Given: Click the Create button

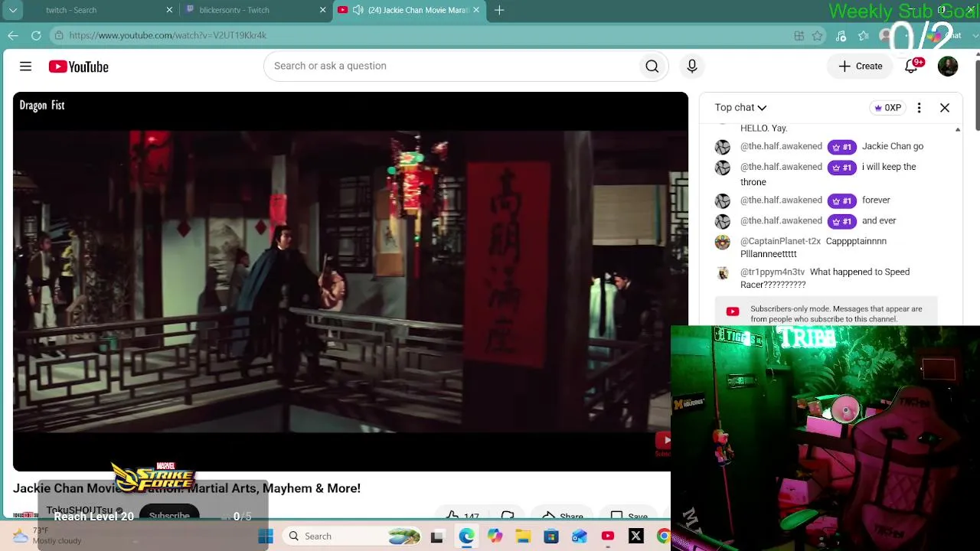Looking at the screenshot, I should [861, 67].
